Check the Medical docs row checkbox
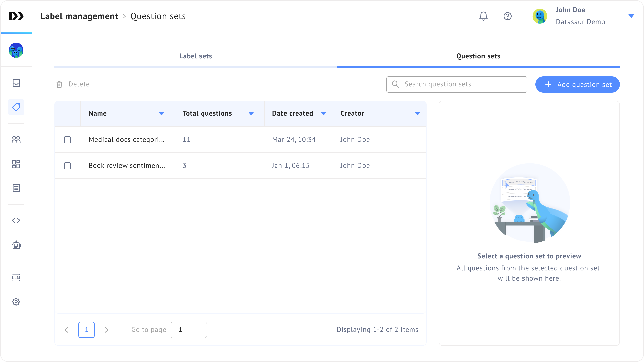 click(x=67, y=140)
